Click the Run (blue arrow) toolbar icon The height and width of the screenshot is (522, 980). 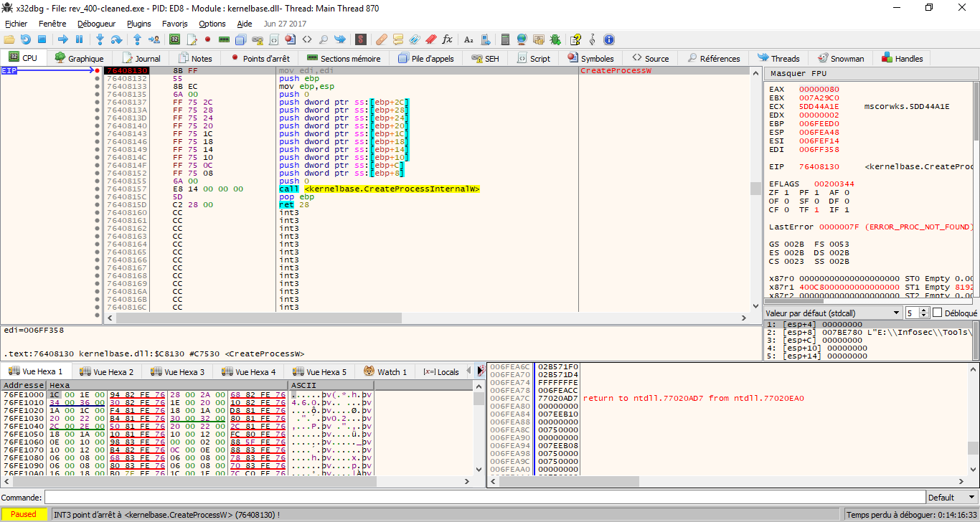pyautogui.click(x=62, y=39)
